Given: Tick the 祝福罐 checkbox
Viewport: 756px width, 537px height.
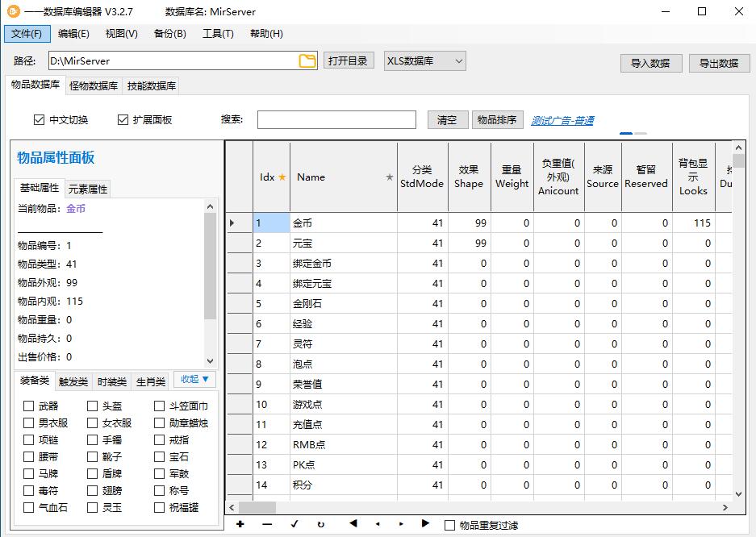Looking at the screenshot, I should (159, 507).
